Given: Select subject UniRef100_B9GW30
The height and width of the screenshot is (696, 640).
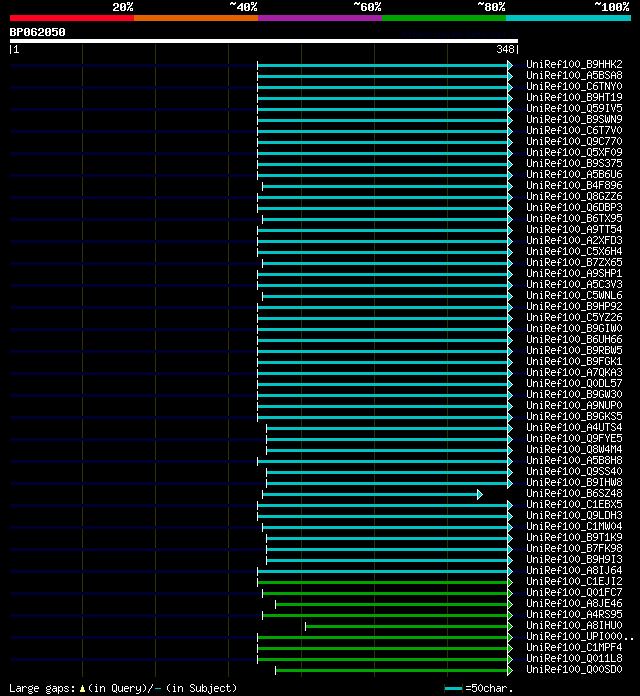Looking at the screenshot, I should [574, 395].
